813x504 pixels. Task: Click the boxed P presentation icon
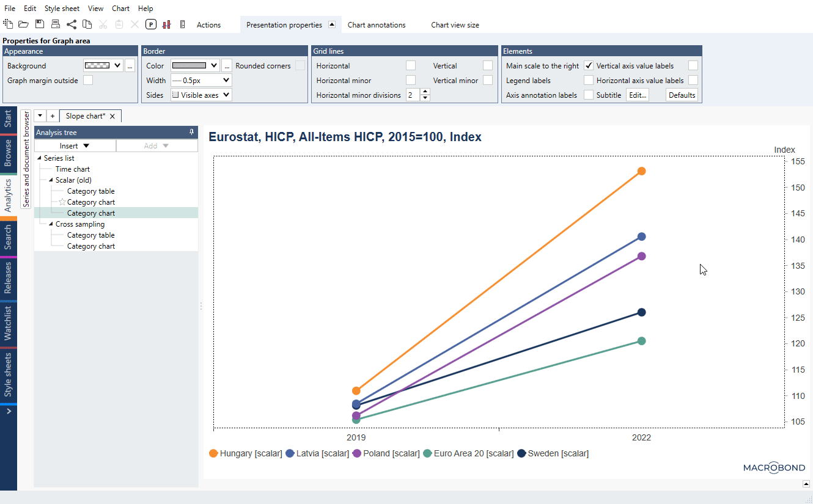tap(151, 24)
